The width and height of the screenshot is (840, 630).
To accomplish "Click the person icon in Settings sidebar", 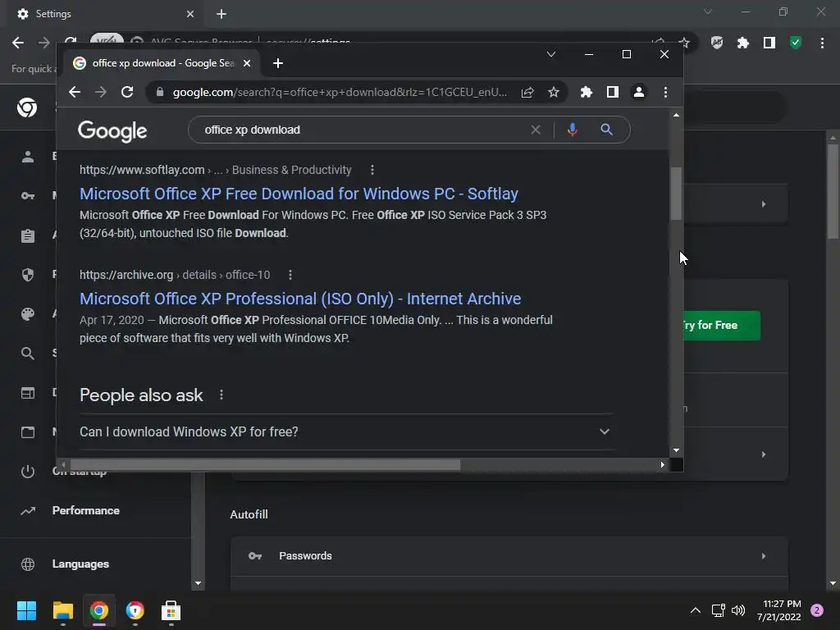I will tap(28, 157).
